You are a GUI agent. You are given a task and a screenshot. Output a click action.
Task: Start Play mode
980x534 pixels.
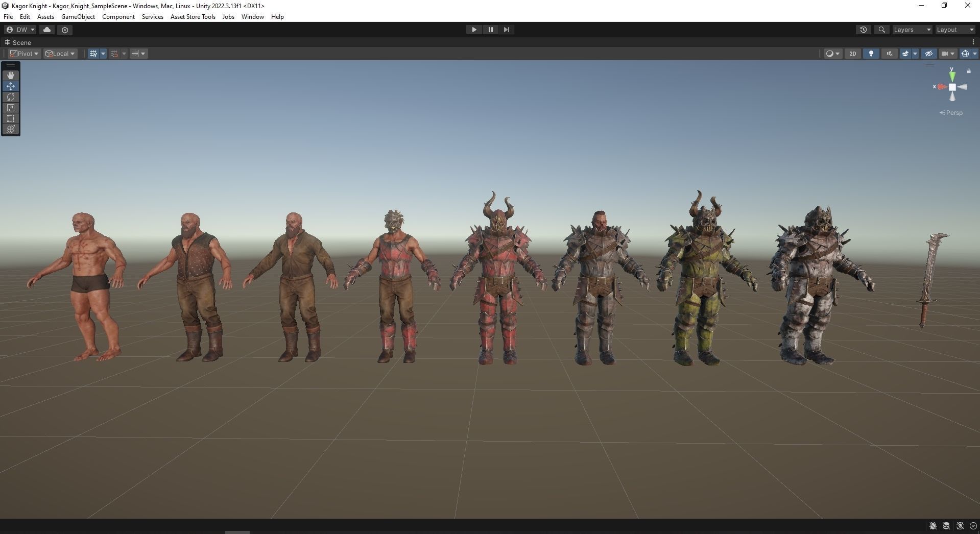[x=474, y=30]
